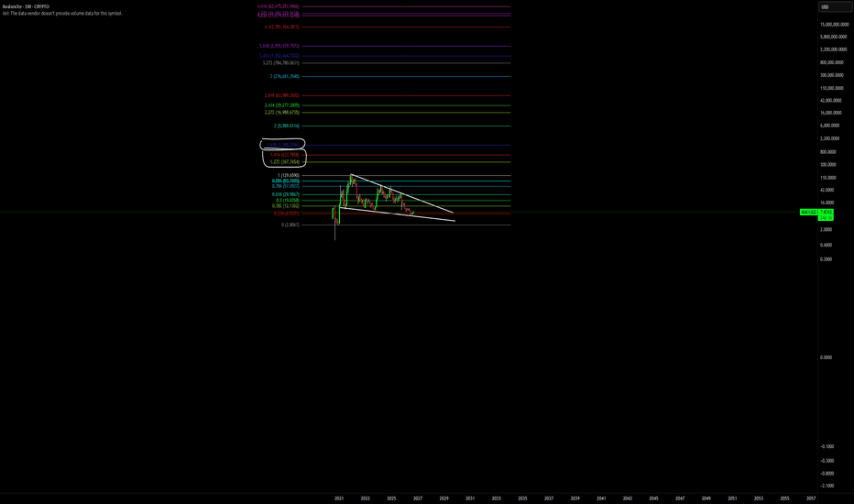
Task: Select the upper white wedge trendline
Action: pyautogui.click(x=402, y=194)
